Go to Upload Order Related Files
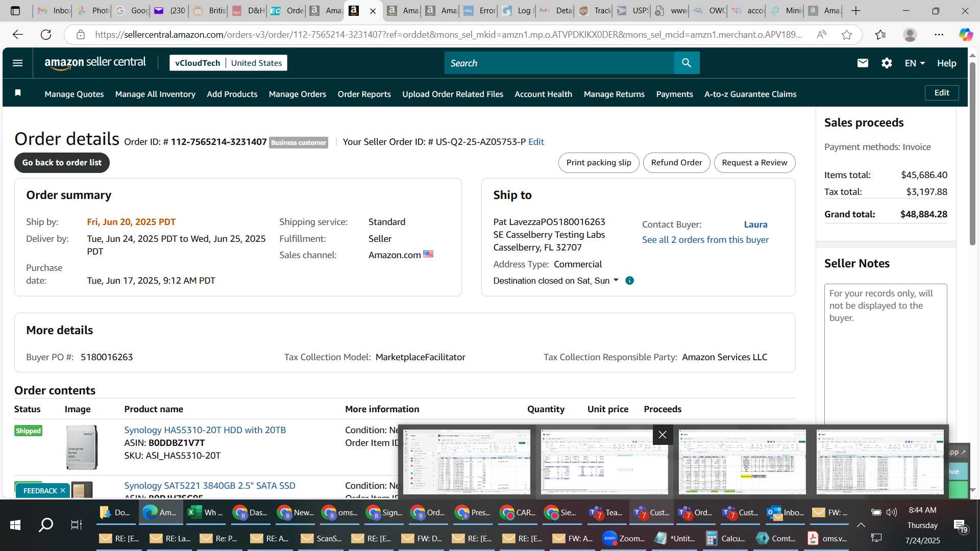The height and width of the screenshot is (551, 980). pyautogui.click(x=452, y=94)
